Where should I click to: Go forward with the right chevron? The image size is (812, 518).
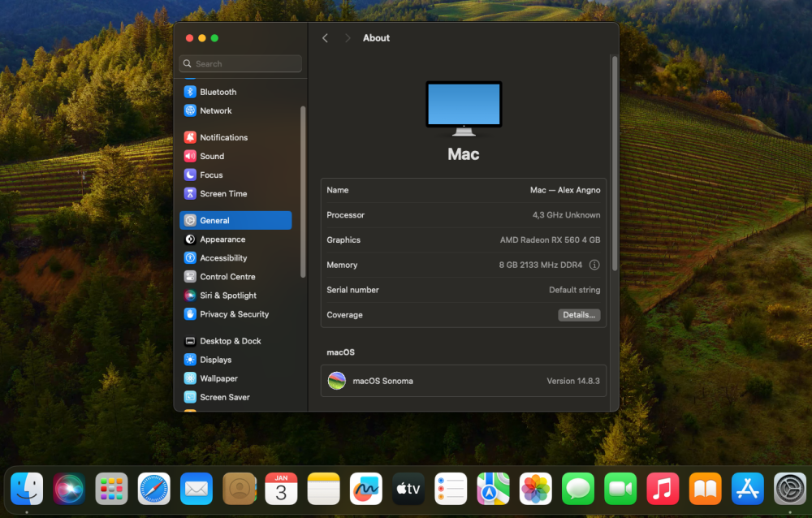348,38
